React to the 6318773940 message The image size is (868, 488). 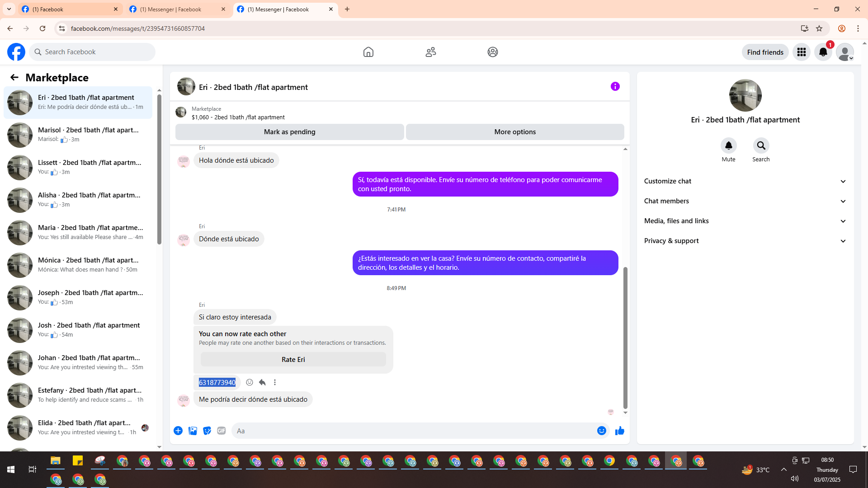(x=250, y=382)
